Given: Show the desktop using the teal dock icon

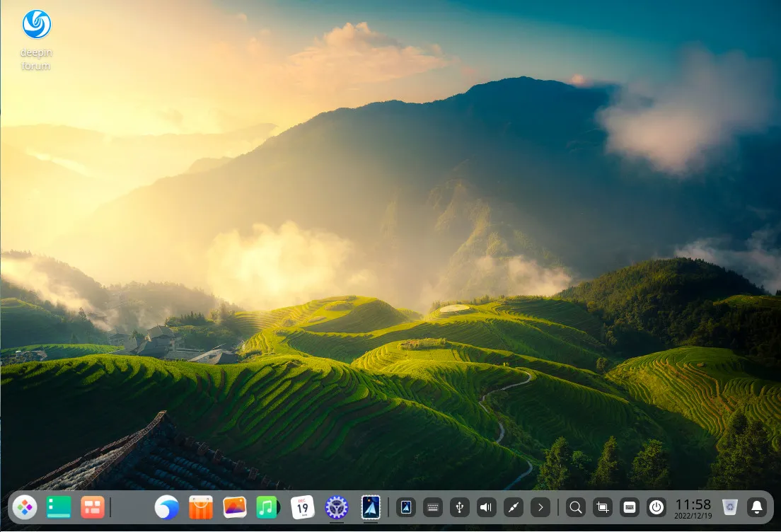Looking at the screenshot, I should [x=59, y=507].
